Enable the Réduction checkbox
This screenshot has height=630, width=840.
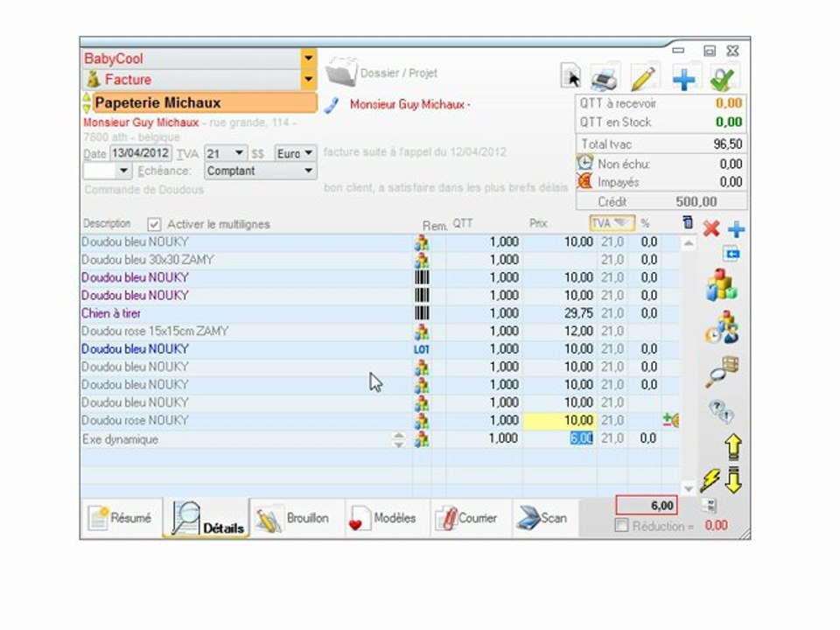click(x=621, y=526)
